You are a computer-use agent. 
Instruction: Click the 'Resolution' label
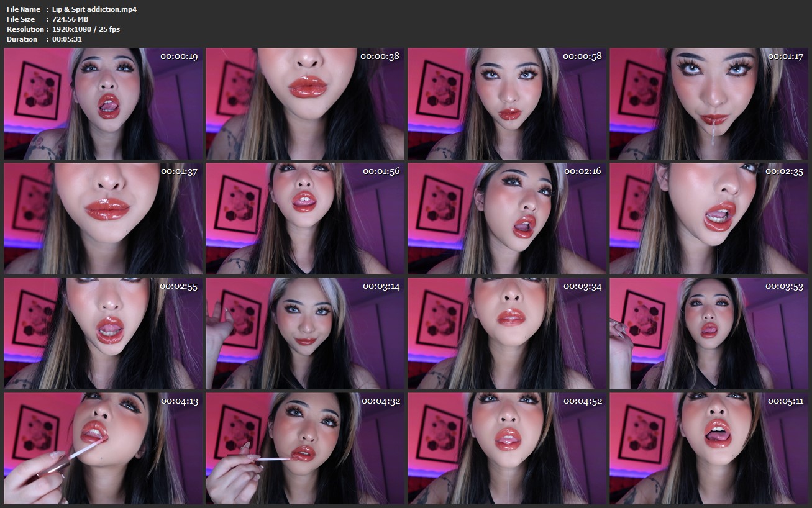coord(25,29)
